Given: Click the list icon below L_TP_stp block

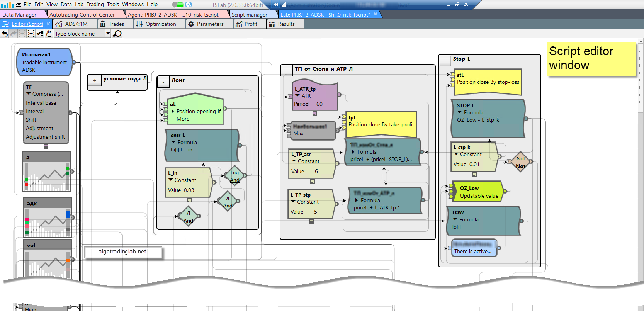Looking at the screenshot, I should (x=312, y=222).
